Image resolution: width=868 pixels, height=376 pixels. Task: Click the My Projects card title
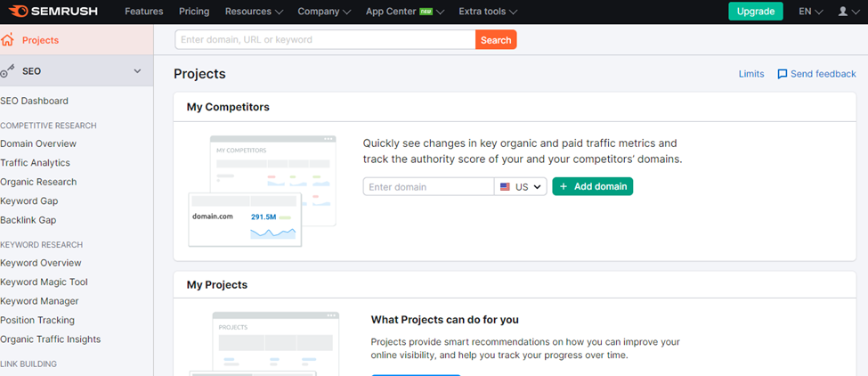(x=217, y=285)
